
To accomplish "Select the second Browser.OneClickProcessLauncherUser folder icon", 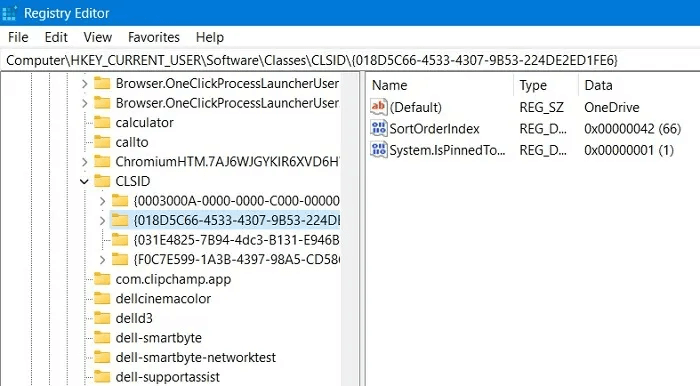I will (x=102, y=103).
